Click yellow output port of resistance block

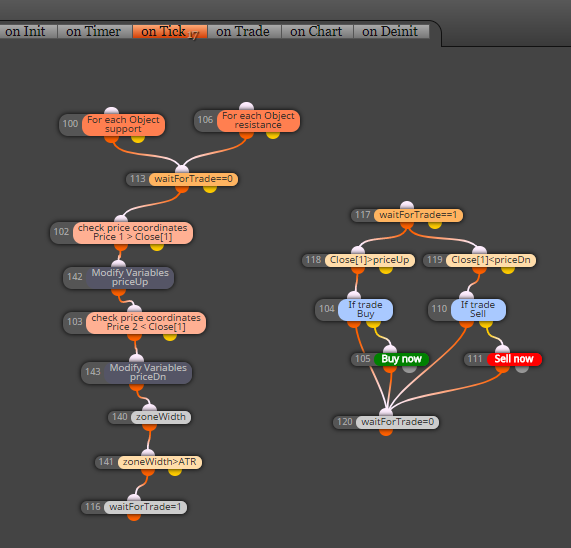tap(273, 135)
